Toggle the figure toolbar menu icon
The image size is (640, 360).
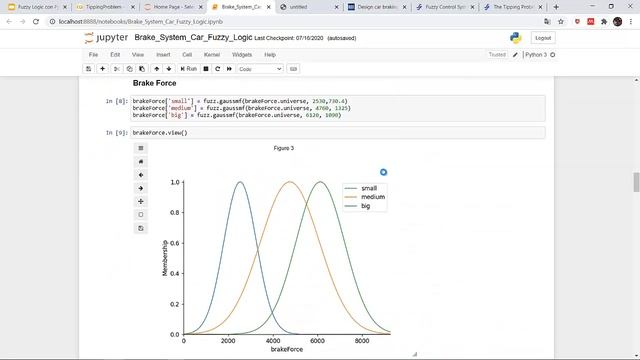(141, 148)
